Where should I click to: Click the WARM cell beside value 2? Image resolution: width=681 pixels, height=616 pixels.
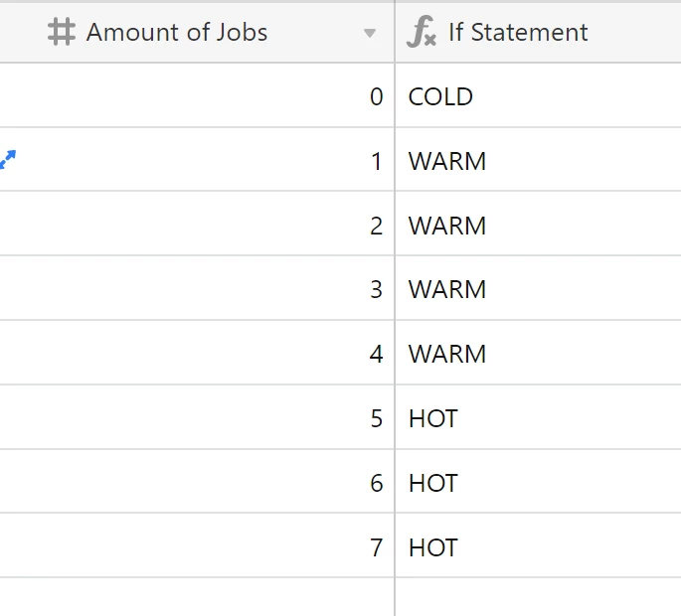coord(538,224)
